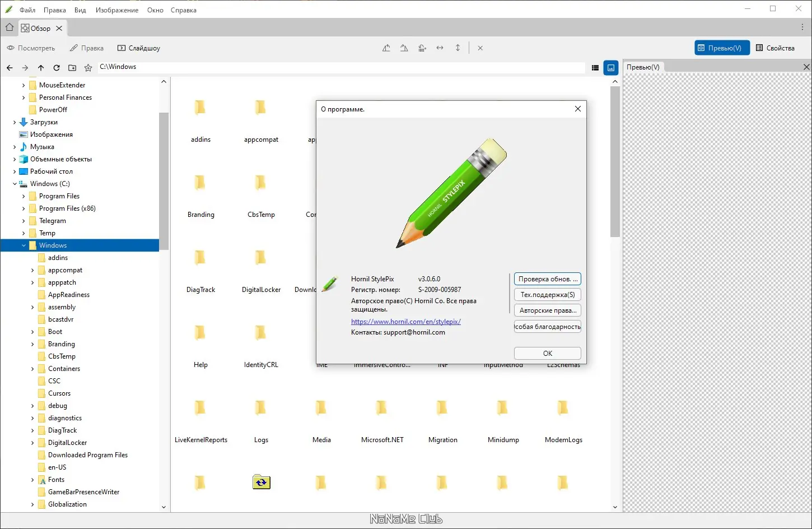This screenshot has width=812, height=529.
Task: Select the ModemLogs folder thumbnail
Action: [563, 421]
